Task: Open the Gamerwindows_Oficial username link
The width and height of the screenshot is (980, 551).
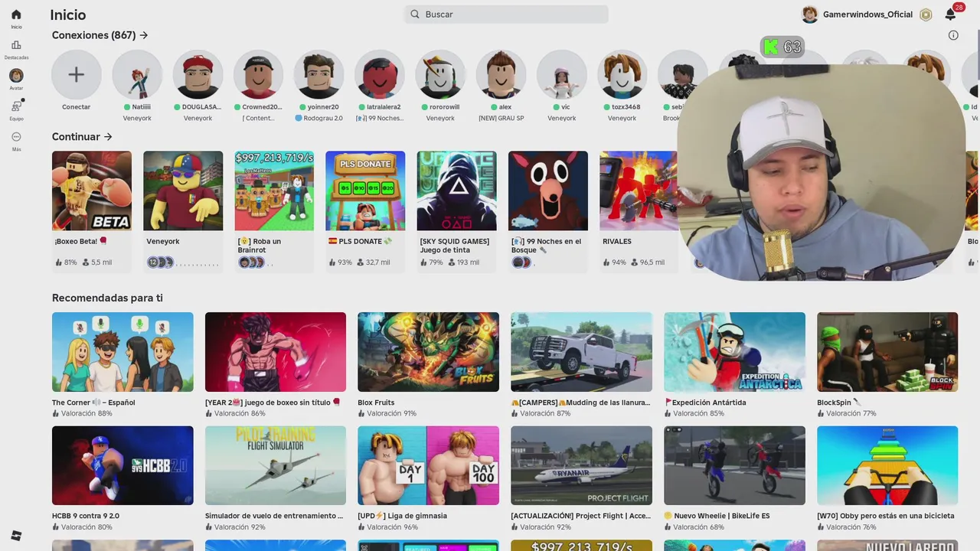Action: [x=867, y=15]
